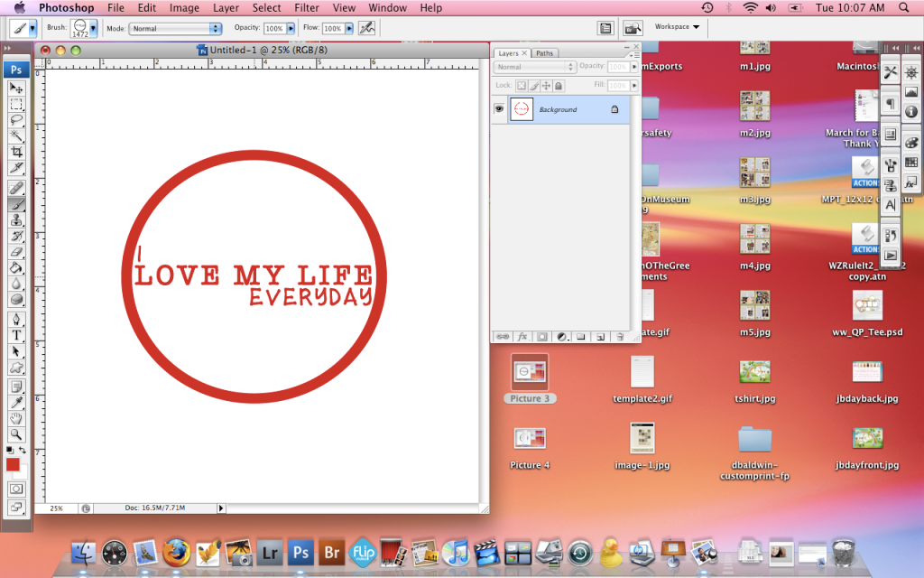924x578 pixels.
Task: Open the Window menu
Action: click(x=387, y=7)
